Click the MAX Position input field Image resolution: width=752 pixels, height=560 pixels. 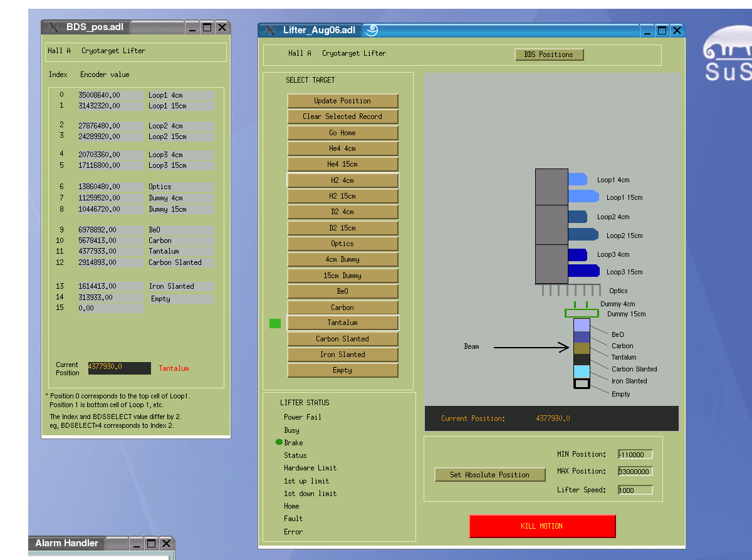click(635, 472)
